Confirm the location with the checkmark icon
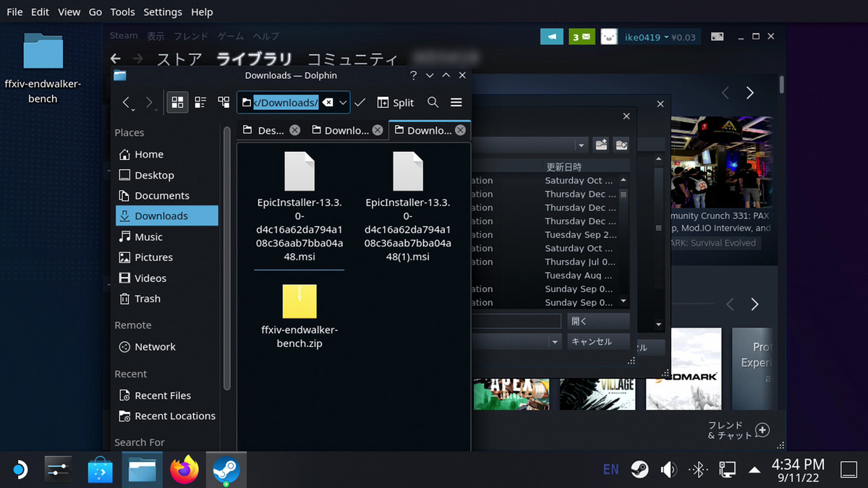868x488 pixels. [360, 103]
